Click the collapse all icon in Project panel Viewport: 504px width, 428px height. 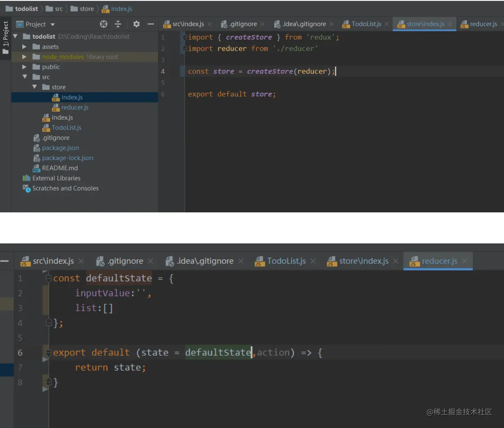(x=118, y=24)
